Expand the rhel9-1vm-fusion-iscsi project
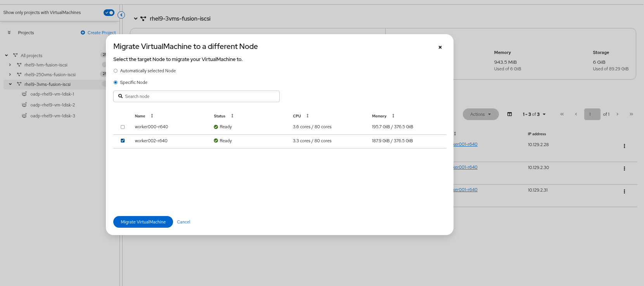This screenshot has height=286, width=644. click(10, 65)
